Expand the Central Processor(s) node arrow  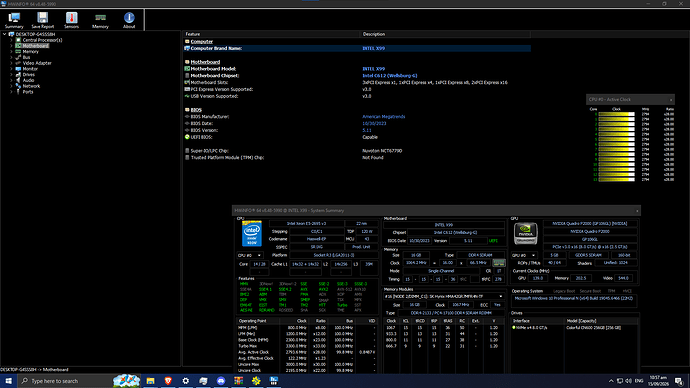[x=11, y=40]
